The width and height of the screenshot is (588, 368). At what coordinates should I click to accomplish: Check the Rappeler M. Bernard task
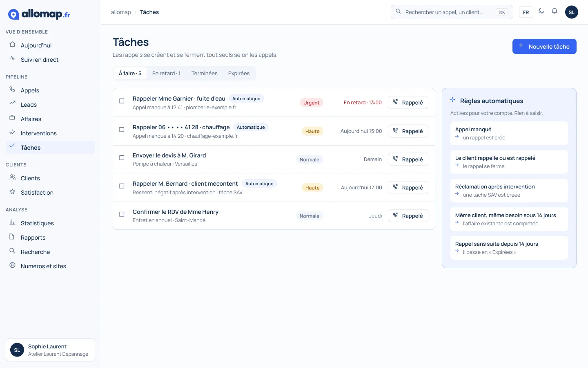coord(122,186)
